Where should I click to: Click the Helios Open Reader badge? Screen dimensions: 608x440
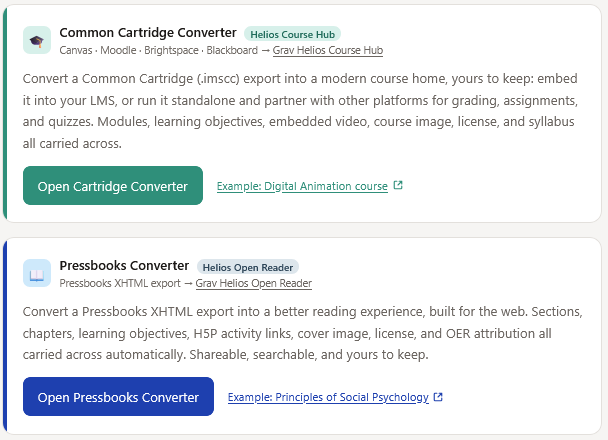(x=248, y=267)
